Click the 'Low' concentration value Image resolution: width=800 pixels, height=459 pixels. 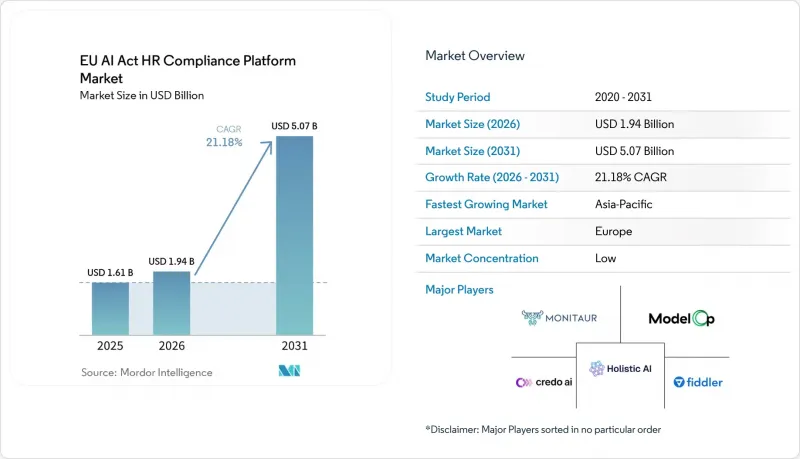point(606,258)
